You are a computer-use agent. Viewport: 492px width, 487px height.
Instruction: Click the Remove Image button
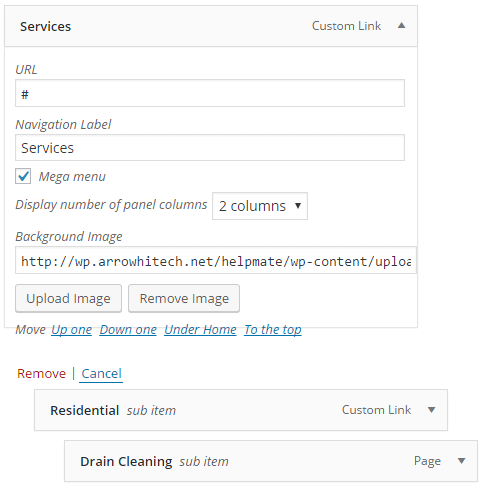click(x=184, y=298)
